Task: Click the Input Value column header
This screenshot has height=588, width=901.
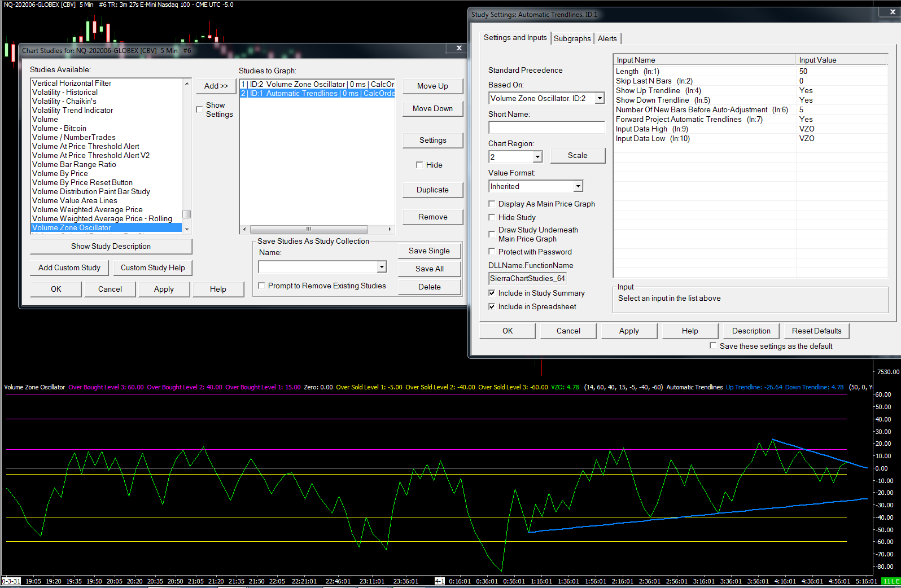Action: pyautogui.click(x=841, y=60)
